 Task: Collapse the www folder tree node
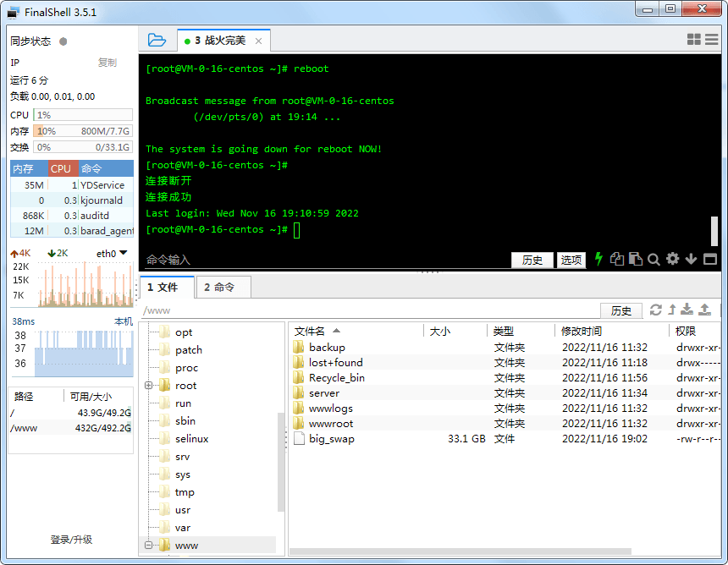coord(149,545)
